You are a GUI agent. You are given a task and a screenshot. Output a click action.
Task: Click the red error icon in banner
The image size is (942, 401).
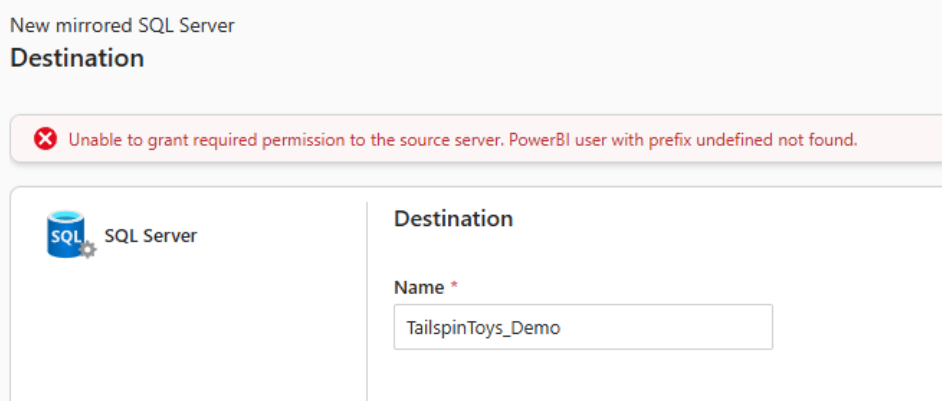(x=45, y=139)
